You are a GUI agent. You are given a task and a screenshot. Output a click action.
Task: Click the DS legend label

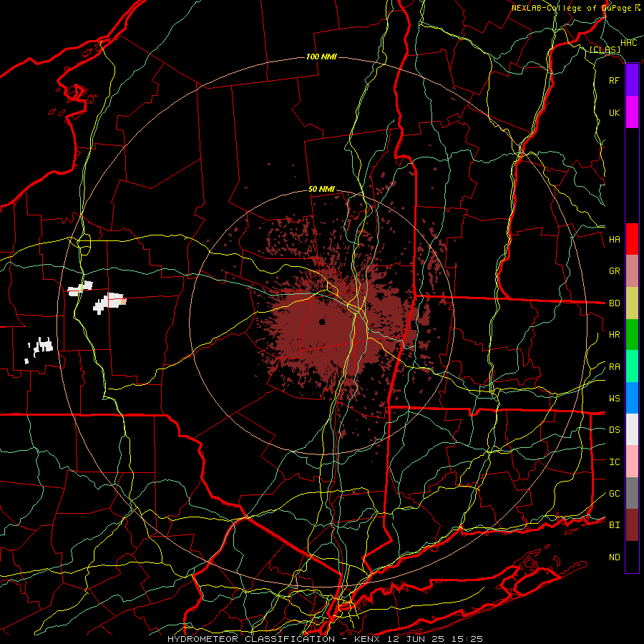(615, 429)
